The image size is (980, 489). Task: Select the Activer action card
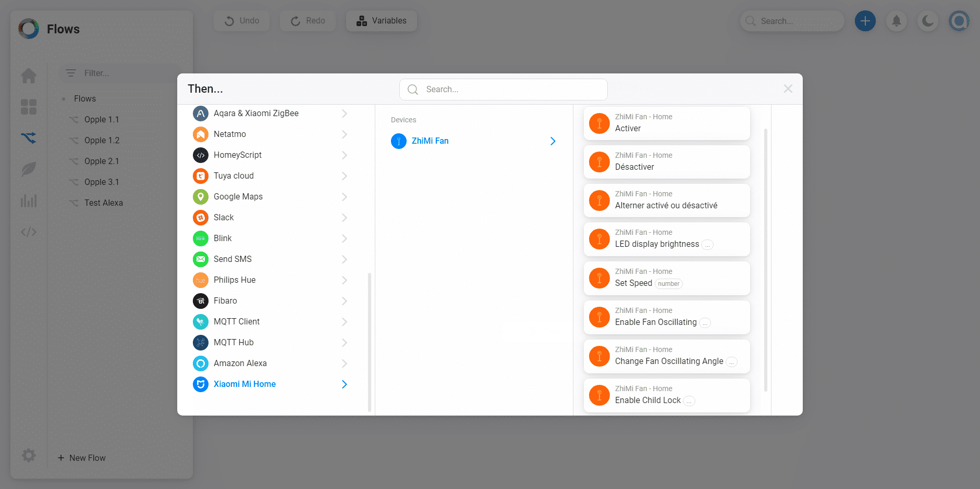[667, 123]
